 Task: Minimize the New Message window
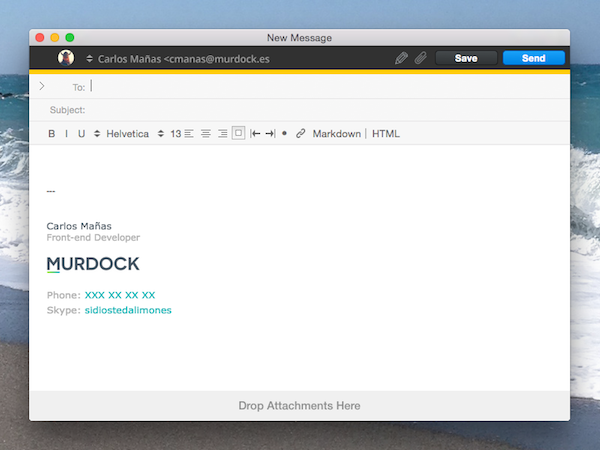(x=55, y=38)
